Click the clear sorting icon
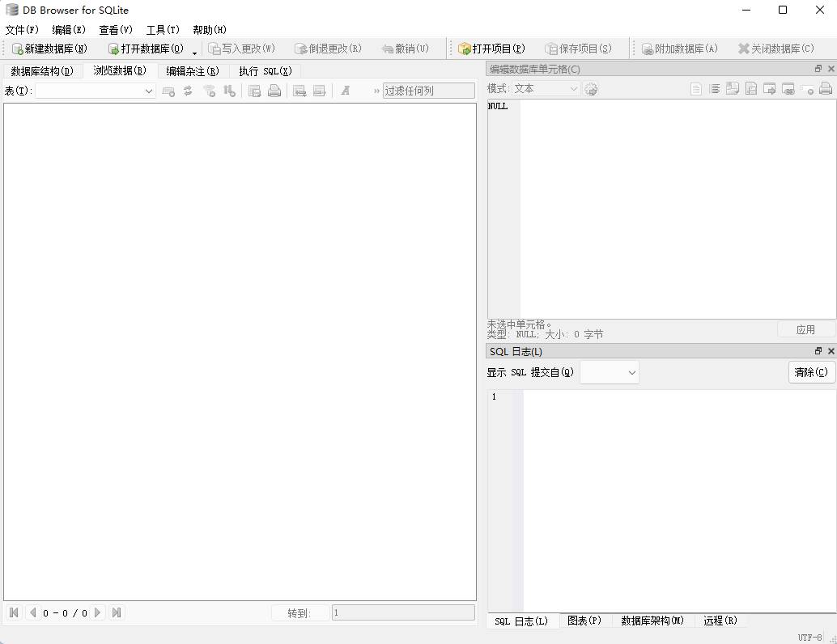837x644 pixels. (230, 91)
